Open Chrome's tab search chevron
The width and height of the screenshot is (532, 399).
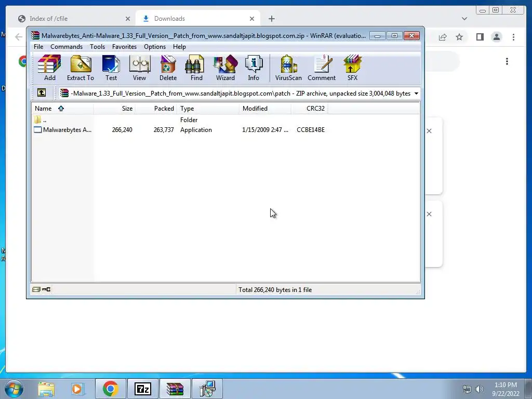(x=464, y=19)
